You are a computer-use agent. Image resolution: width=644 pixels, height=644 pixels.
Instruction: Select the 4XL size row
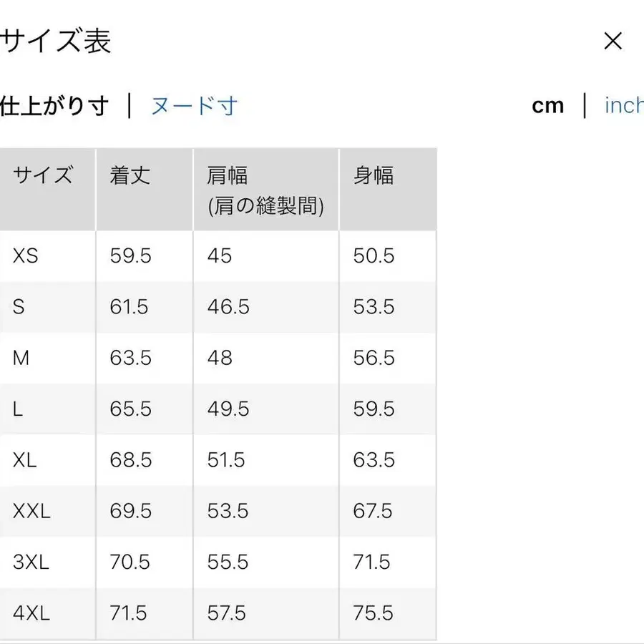(29, 614)
